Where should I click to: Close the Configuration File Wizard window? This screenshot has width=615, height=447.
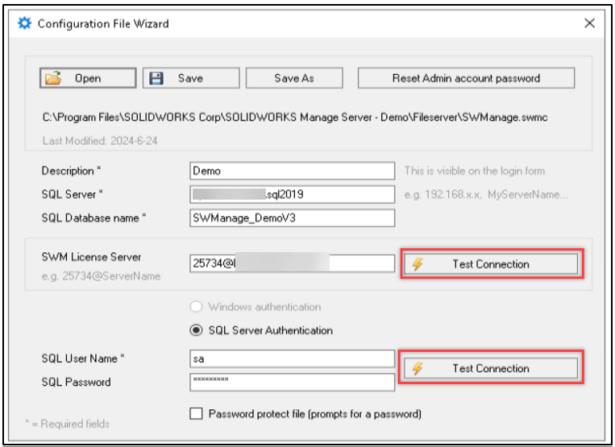(588, 23)
